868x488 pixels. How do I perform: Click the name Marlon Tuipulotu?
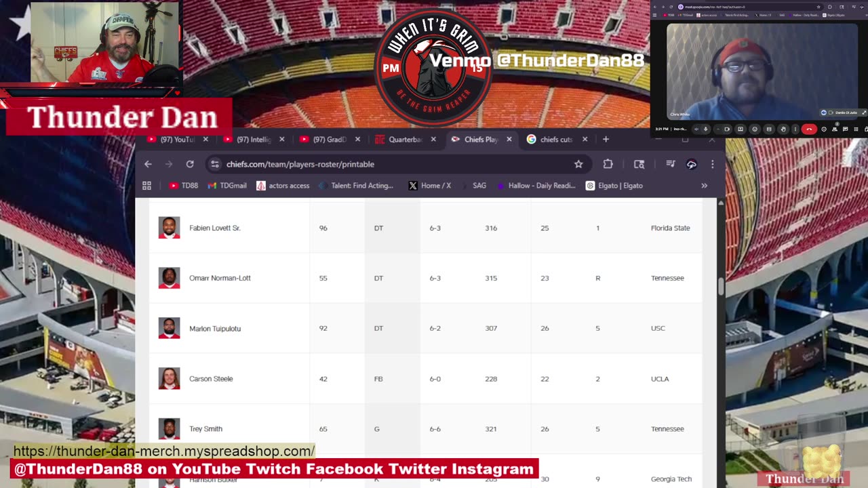pyautogui.click(x=215, y=328)
